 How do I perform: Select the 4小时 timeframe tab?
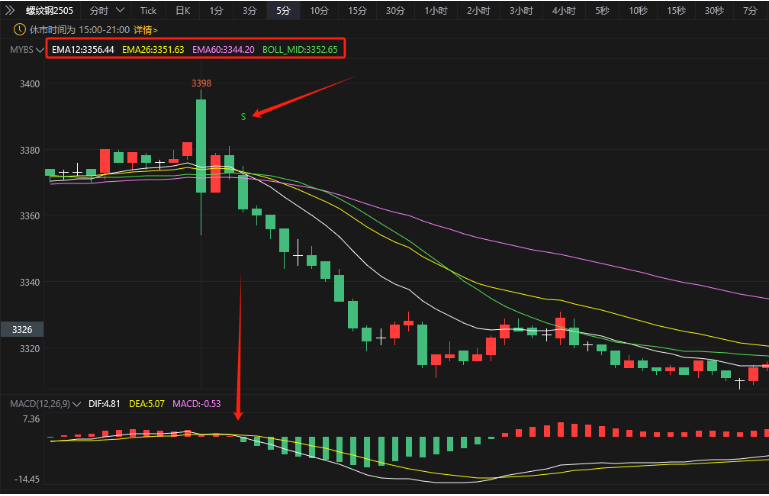coord(563,11)
